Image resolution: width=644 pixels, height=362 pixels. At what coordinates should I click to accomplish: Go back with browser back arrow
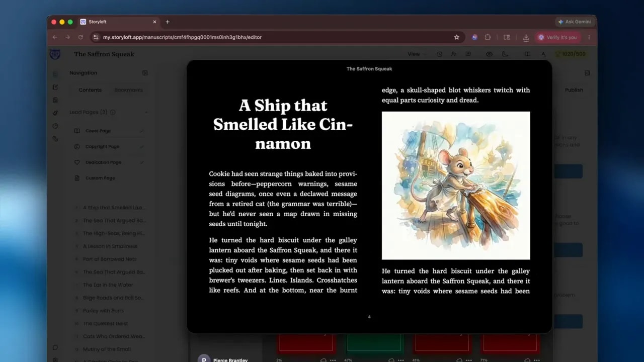pos(55,37)
